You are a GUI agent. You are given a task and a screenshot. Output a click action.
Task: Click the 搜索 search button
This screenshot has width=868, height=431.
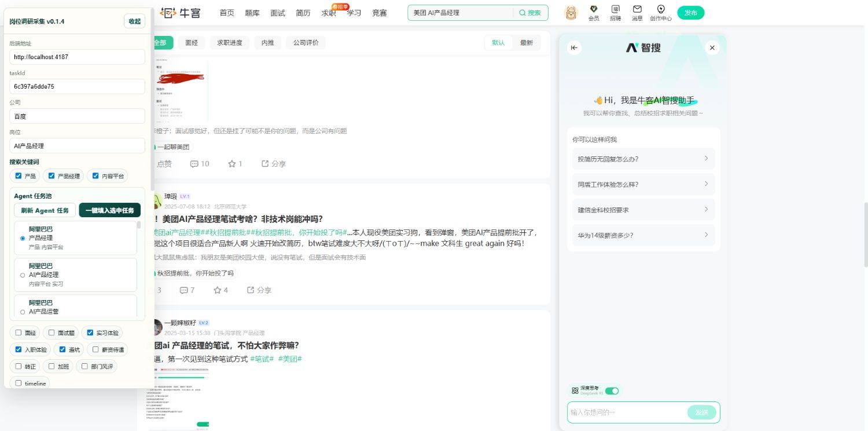(530, 13)
